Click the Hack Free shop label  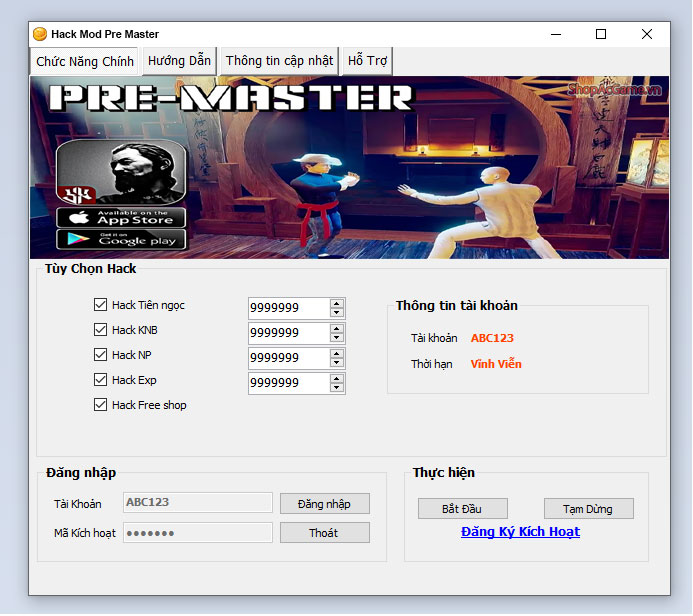149,405
